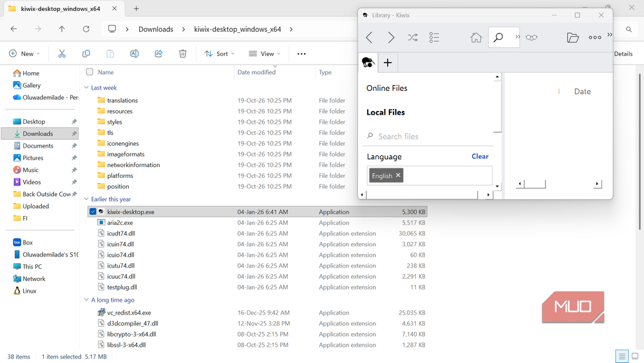Show the Kiwix table of contents
The height and width of the screenshot is (363, 644).
pos(434,37)
